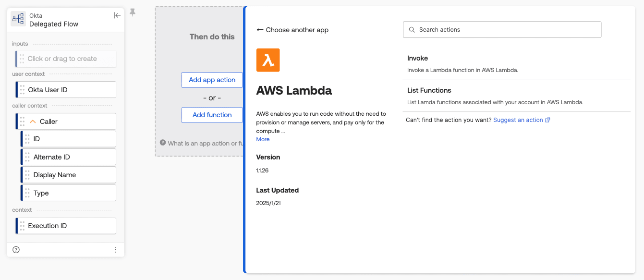Select the ID field under Caller
The height and width of the screenshot is (280, 644).
click(68, 139)
